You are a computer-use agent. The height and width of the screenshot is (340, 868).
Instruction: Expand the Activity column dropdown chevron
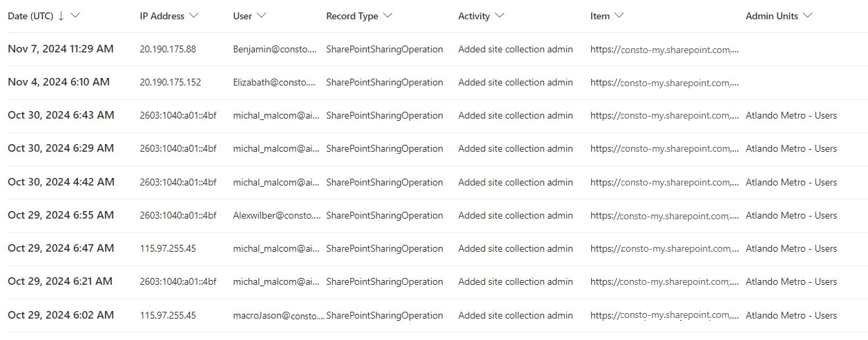pyautogui.click(x=499, y=16)
